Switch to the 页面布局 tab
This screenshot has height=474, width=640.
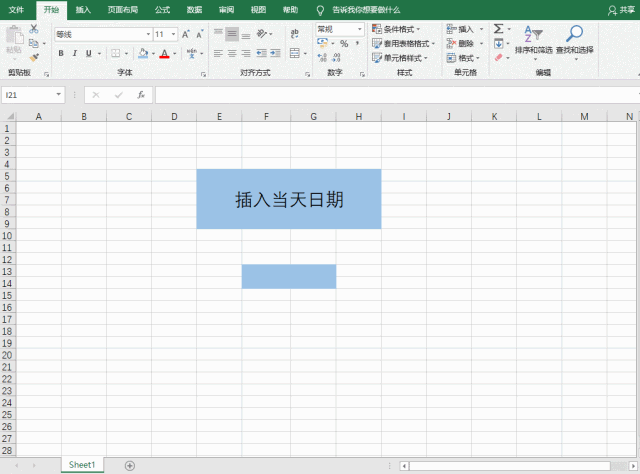122,10
